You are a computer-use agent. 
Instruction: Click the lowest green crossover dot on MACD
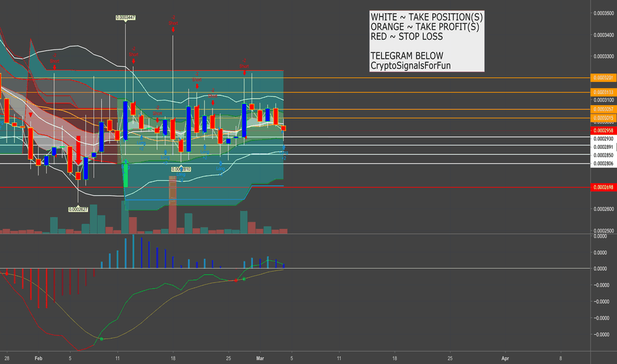pyautogui.click(x=101, y=339)
